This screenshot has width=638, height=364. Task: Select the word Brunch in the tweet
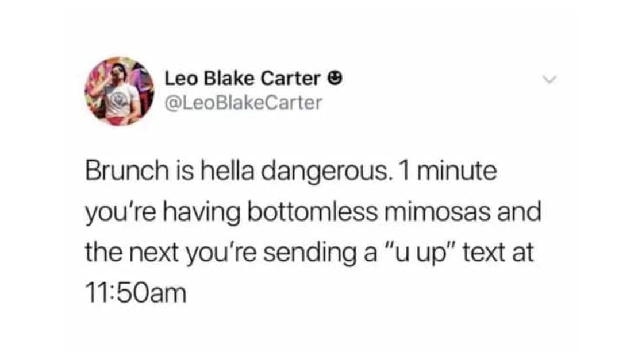[127, 170]
